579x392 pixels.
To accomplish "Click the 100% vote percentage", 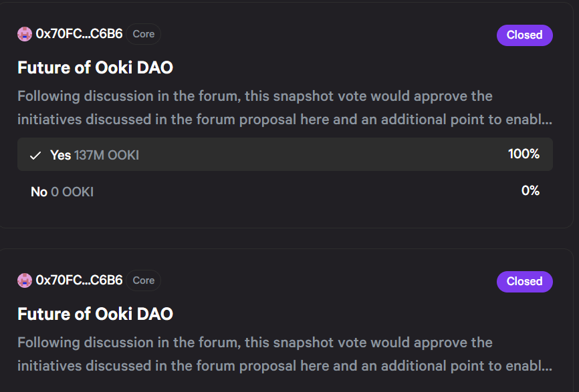I will coord(524,154).
